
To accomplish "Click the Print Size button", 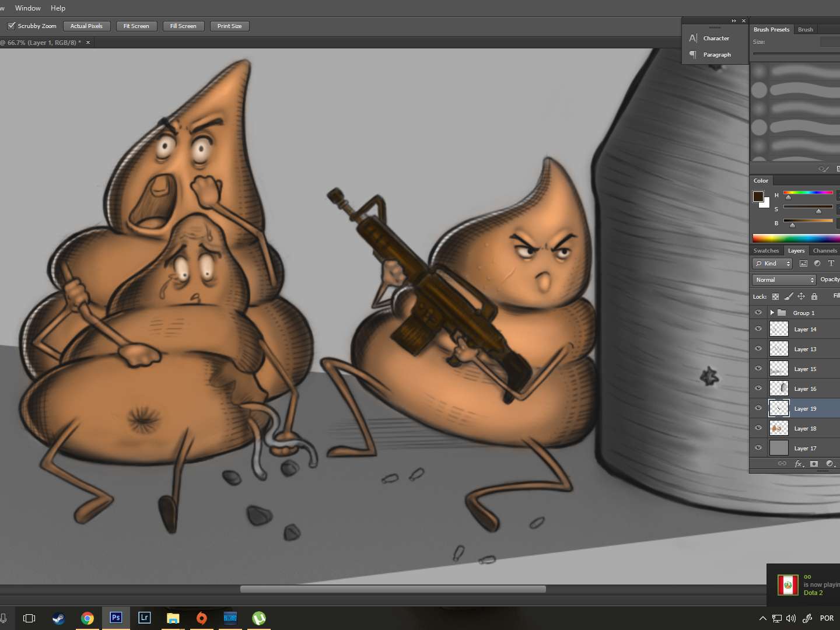I will coord(229,26).
